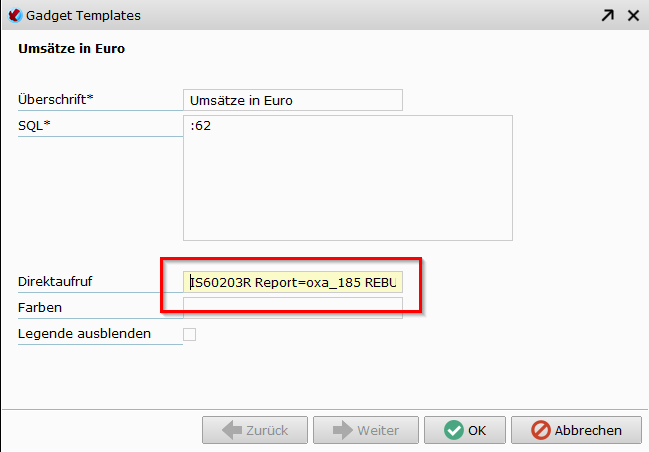Click the bold heading "Umsätze in Euro"
Screen dimensions: 649x452
pos(72,48)
